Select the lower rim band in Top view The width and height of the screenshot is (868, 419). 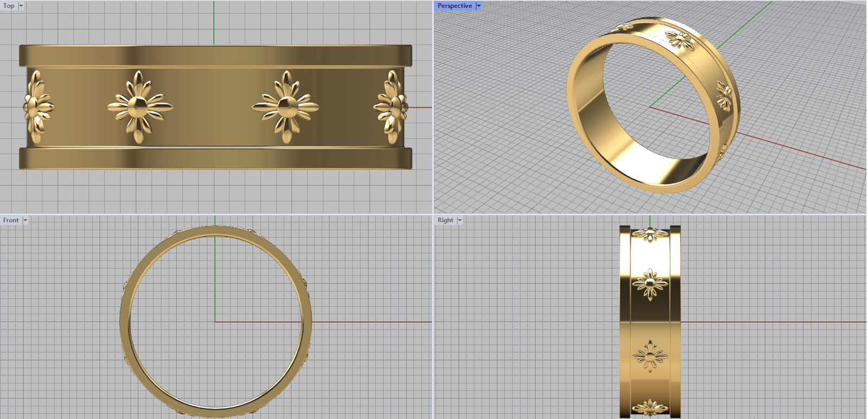click(215, 158)
